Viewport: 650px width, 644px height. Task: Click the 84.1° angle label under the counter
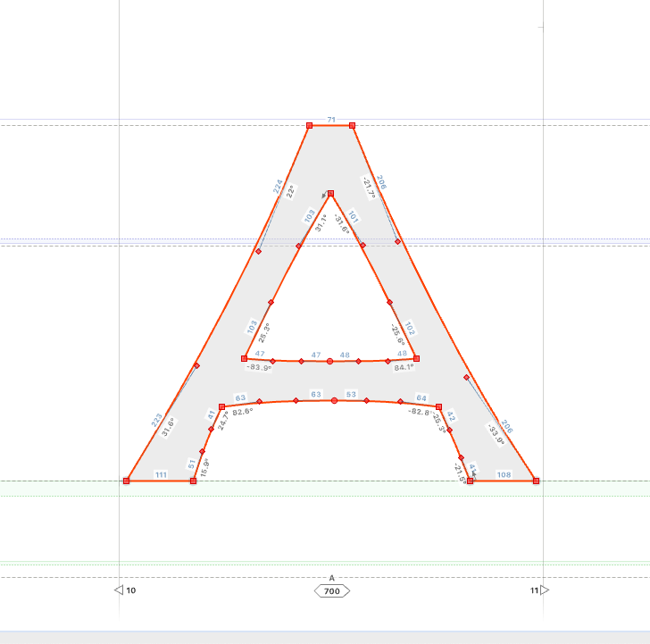pyautogui.click(x=404, y=367)
